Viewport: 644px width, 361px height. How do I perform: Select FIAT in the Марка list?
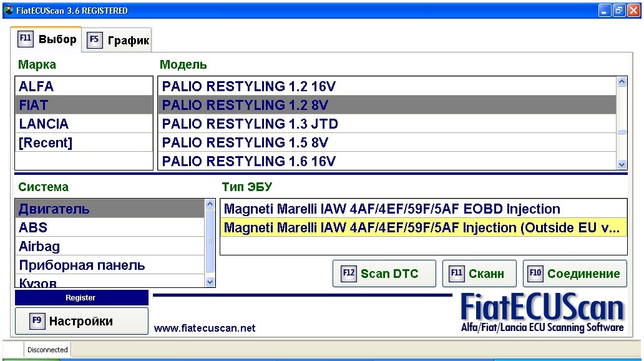84,105
